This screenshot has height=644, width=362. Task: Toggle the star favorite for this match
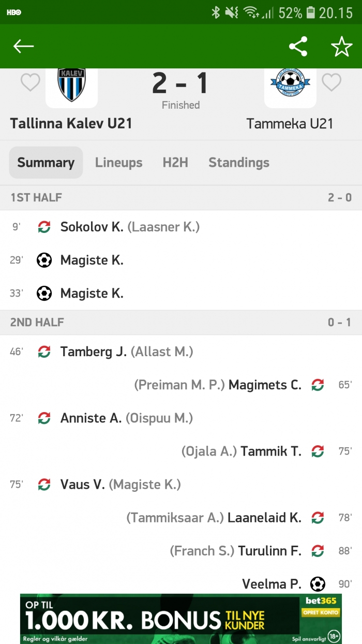pos(341,47)
